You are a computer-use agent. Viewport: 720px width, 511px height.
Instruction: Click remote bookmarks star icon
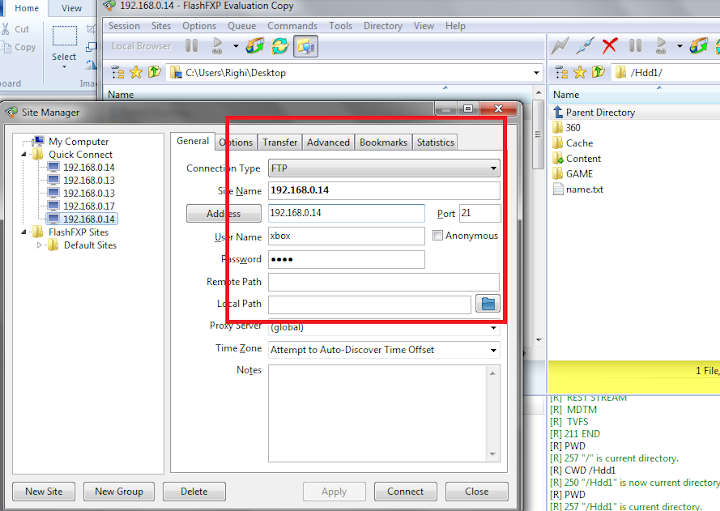579,73
